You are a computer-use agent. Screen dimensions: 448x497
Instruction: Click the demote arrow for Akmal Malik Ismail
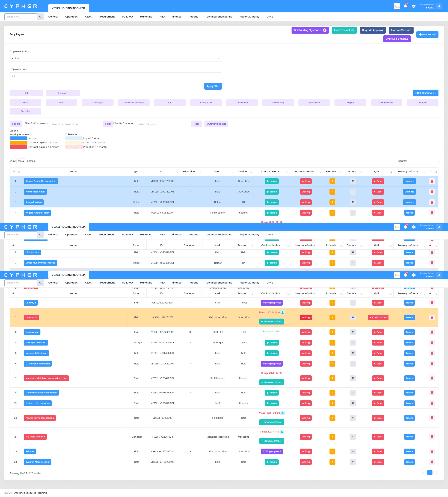pyautogui.click(x=353, y=192)
